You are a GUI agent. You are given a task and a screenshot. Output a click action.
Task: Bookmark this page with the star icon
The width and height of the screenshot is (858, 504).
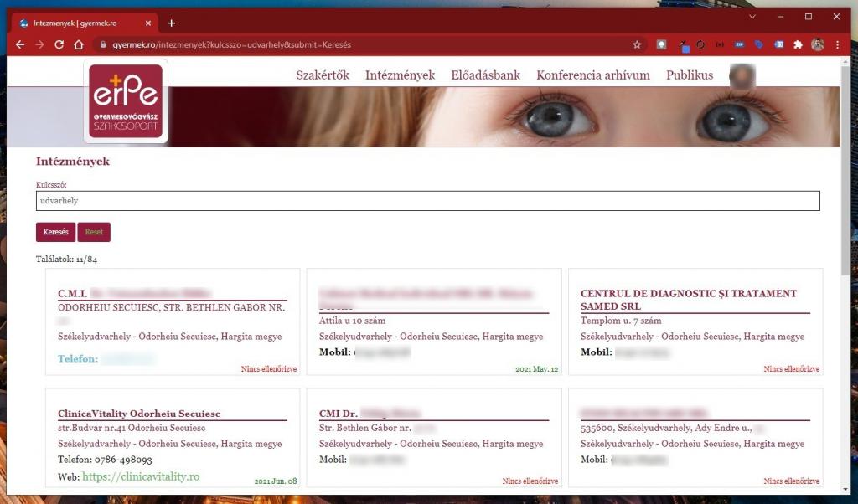point(637,44)
